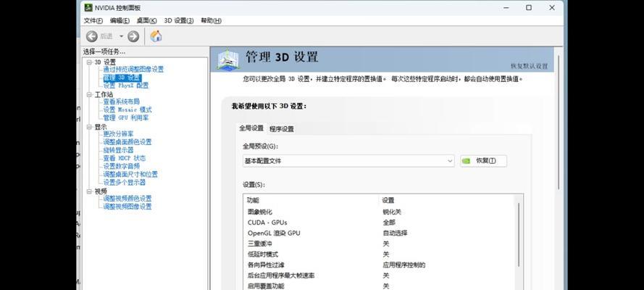Image resolution: width=644 pixels, height=290 pixels.
Task: Select the 三重缓冲 settings row
Action: point(379,244)
